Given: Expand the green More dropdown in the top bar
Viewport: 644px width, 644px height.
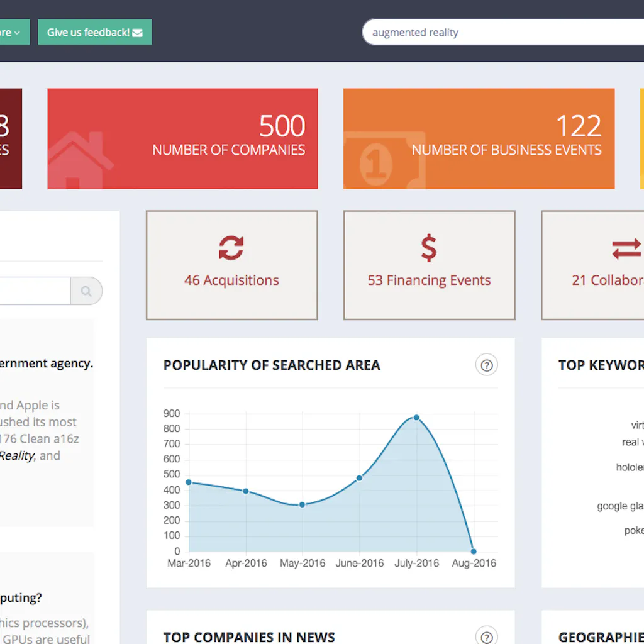Looking at the screenshot, I should (9, 32).
